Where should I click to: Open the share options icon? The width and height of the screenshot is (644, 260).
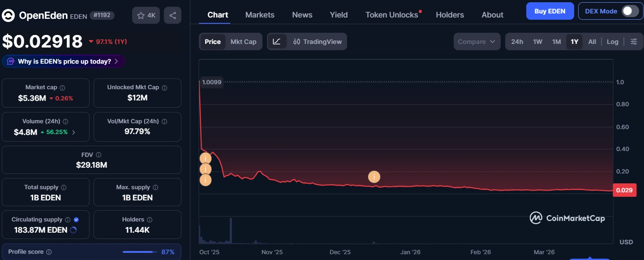tap(172, 15)
